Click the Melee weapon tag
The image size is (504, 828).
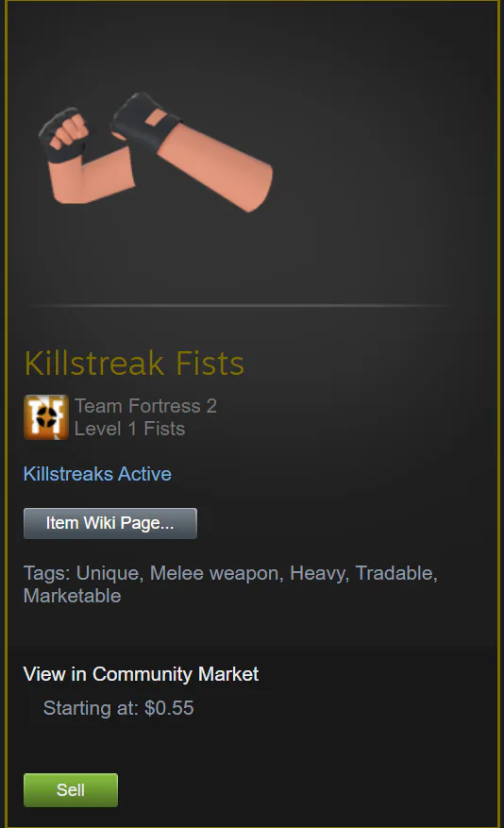click(x=214, y=573)
